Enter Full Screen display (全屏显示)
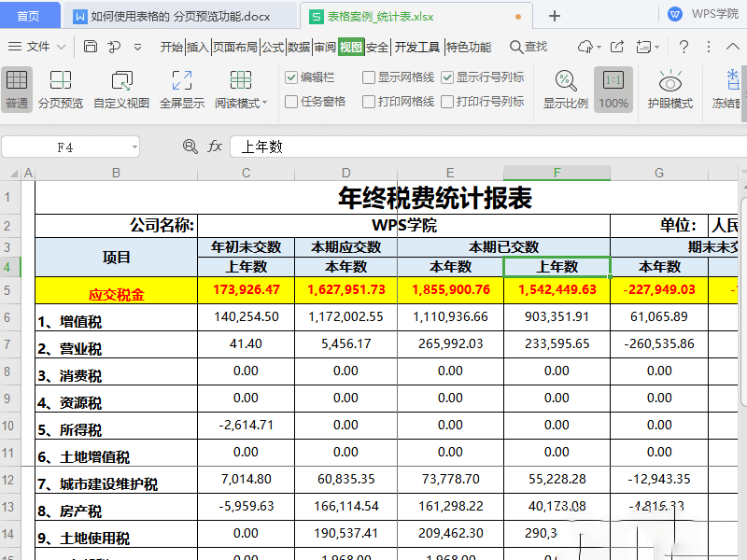This screenshot has height=560, width=747. point(182,89)
